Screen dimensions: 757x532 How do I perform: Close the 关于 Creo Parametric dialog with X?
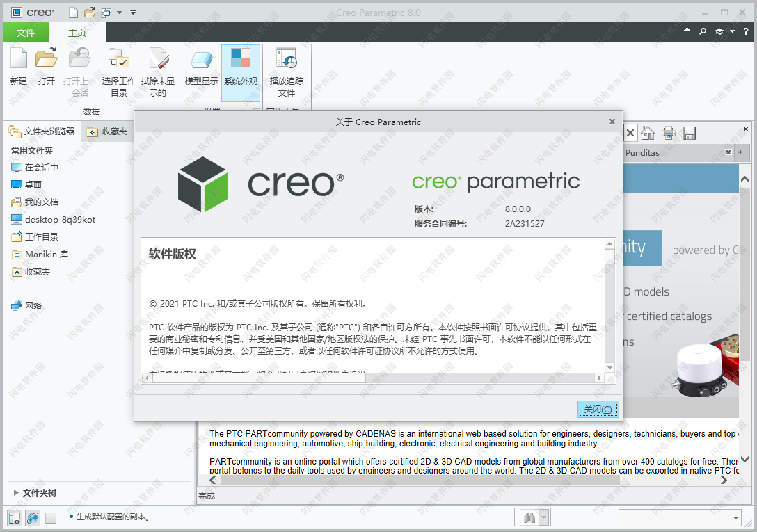point(612,122)
